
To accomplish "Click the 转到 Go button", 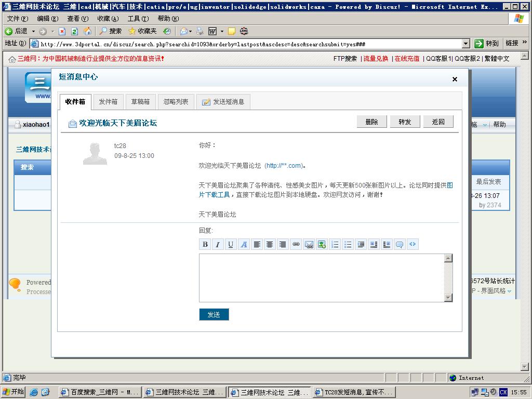I will pyautogui.click(x=486, y=44).
